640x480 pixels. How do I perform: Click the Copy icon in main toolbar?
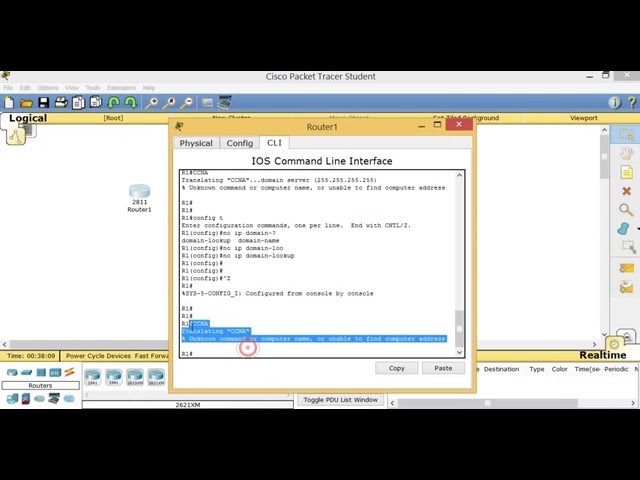[78, 102]
